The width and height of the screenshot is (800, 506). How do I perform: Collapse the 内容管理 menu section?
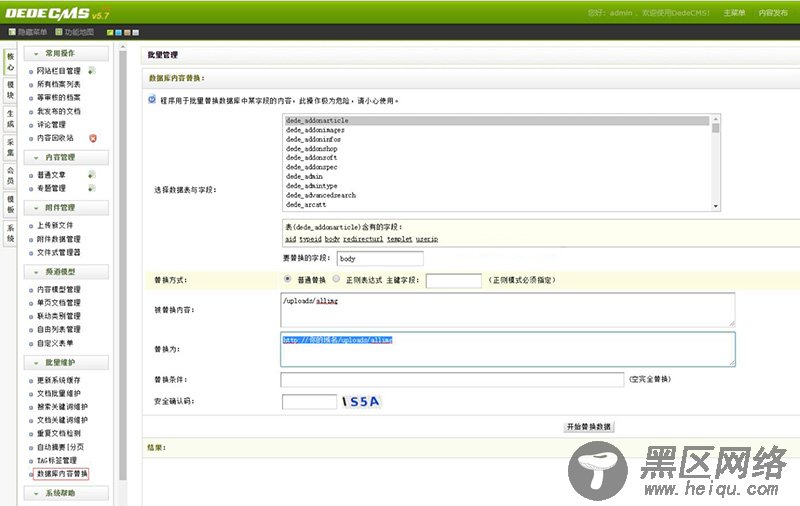tap(66, 157)
